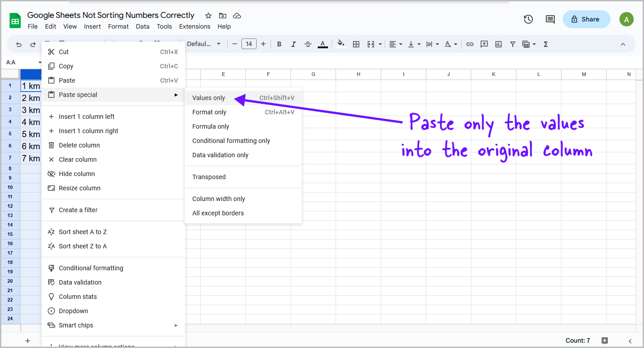Toggle Italic formatting

[x=294, y=44]
